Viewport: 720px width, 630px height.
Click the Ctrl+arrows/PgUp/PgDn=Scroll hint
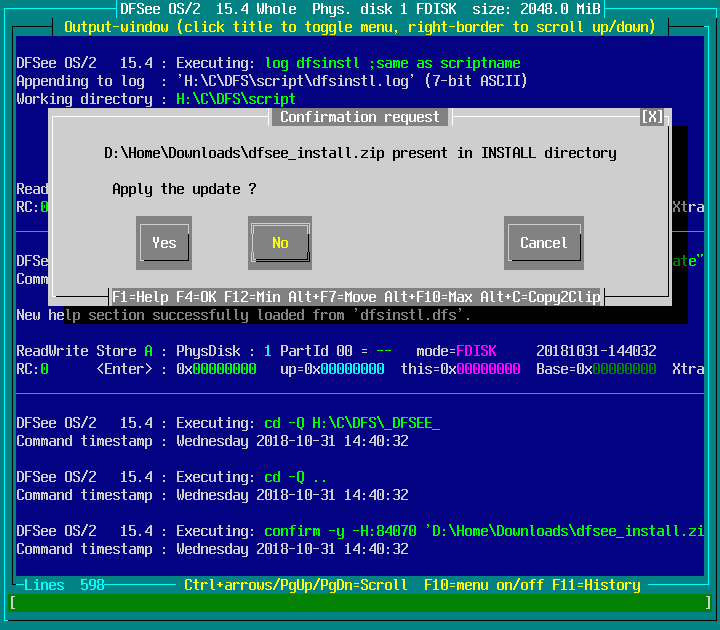pos(296,585)
